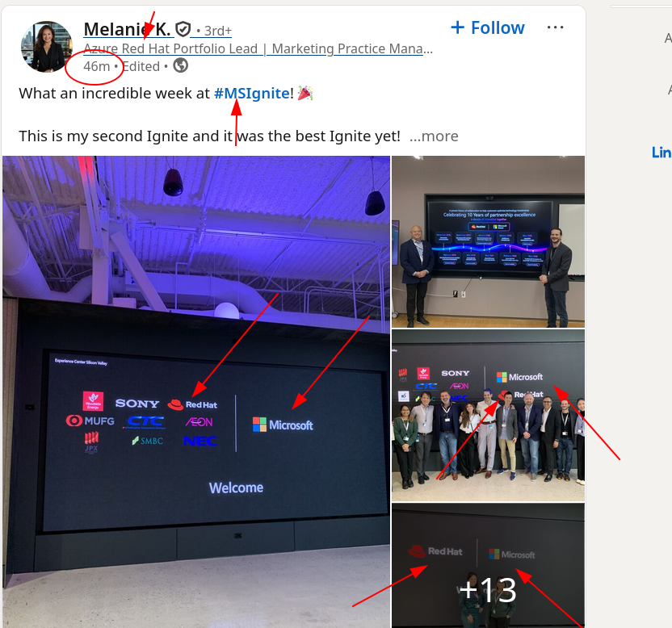Screen dimensions: 672x628
Task: Click the plus icon beside Follow
Action: tap(457, 27)
